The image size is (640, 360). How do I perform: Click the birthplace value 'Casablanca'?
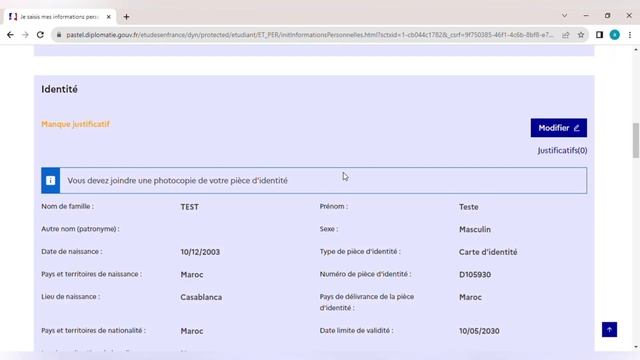201,297
